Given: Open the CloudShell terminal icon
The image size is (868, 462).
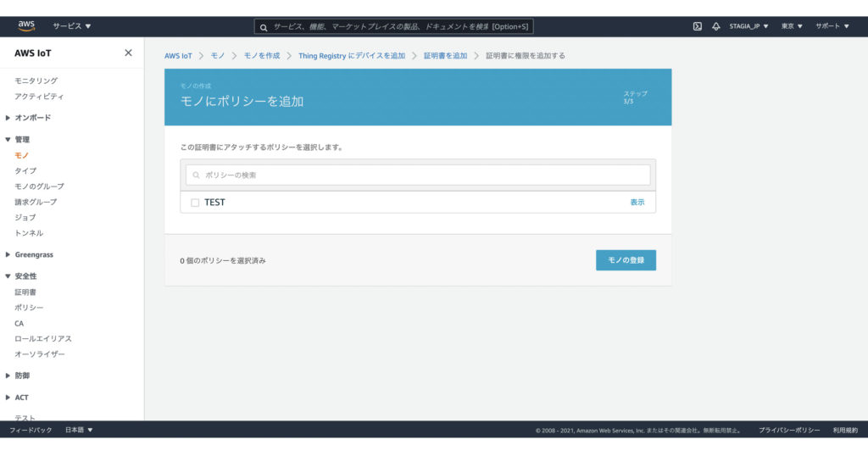Looking at the screenshot, I should [x=697, y=26].
